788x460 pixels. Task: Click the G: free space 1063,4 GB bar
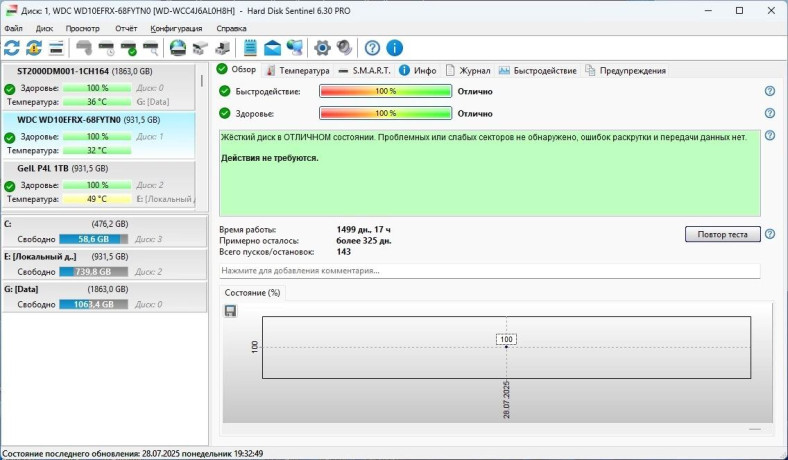pos(93,305)
